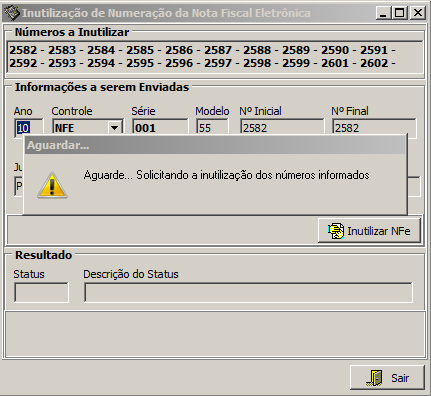Click the 'Modelo' field label
This screenshot has width=431, height=396.
pyautogui.click(x=212, y=111)
